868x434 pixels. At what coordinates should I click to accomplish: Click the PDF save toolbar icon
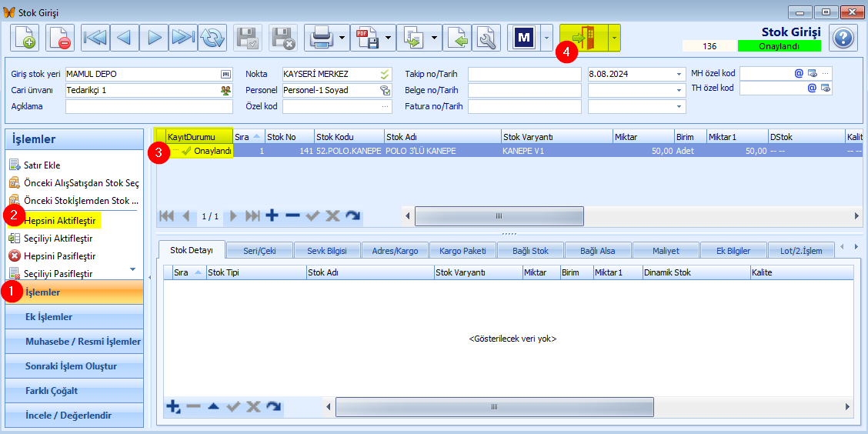coord(368,38)
